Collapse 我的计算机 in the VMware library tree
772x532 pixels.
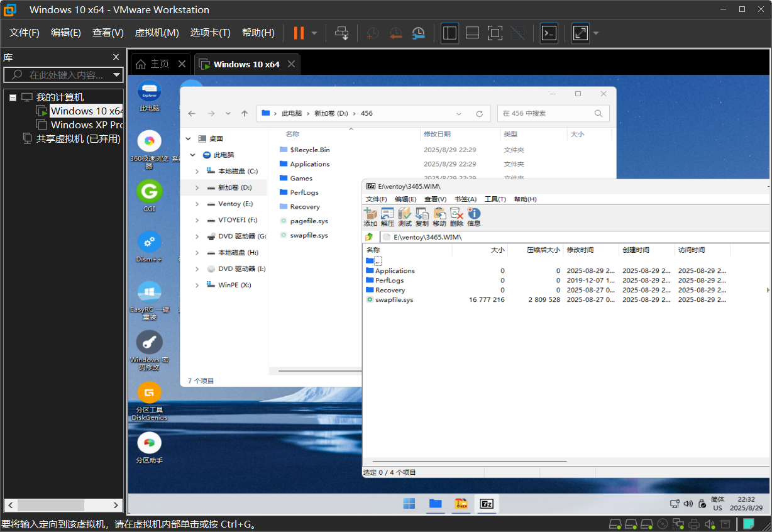(13, 97)
